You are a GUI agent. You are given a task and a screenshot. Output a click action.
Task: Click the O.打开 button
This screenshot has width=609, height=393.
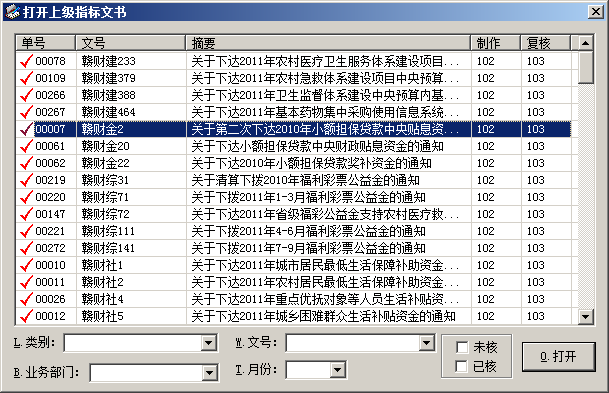[x=559, y=356]
